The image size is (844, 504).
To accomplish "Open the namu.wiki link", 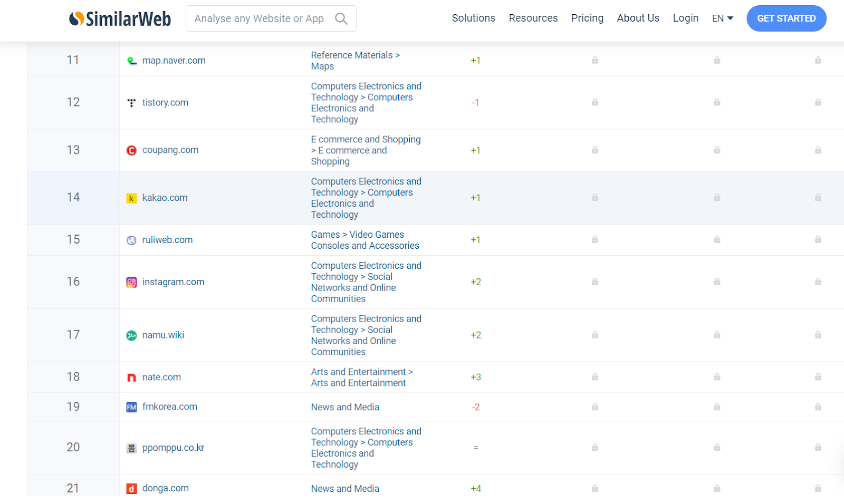I will coord(164,335).
